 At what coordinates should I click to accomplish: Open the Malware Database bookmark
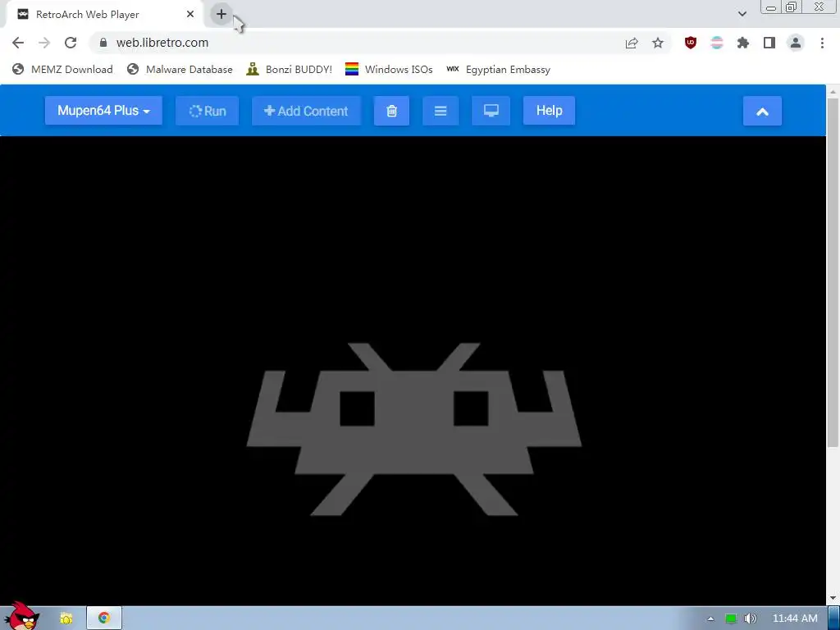coord(180,70)
